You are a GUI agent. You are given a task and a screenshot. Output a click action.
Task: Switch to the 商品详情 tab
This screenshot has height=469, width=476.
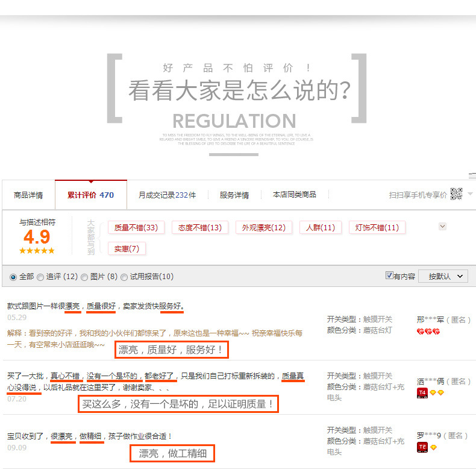(28, 195)
